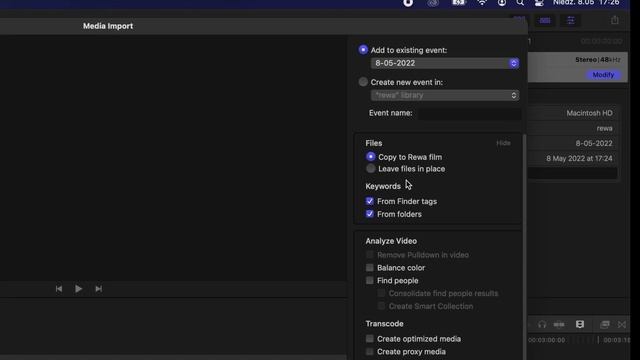The image size is (640, 360).
Task: Click the Stereo 48kHz audio info text
Action: tap(598, 60)
